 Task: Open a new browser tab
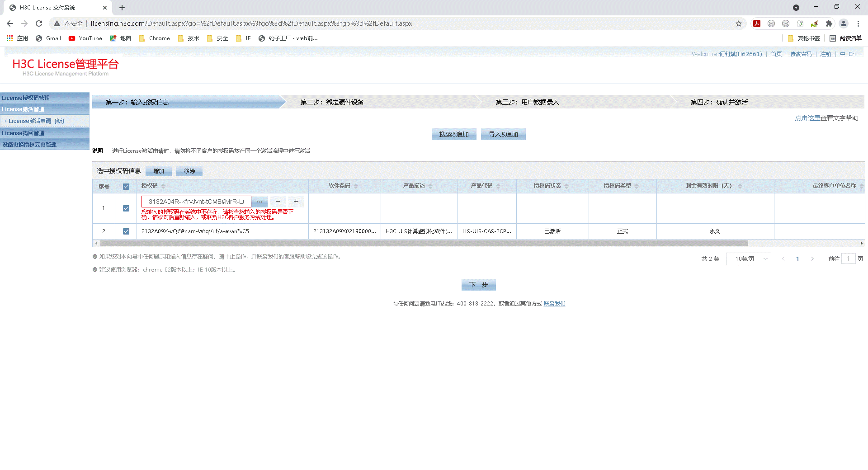[122, 8]
